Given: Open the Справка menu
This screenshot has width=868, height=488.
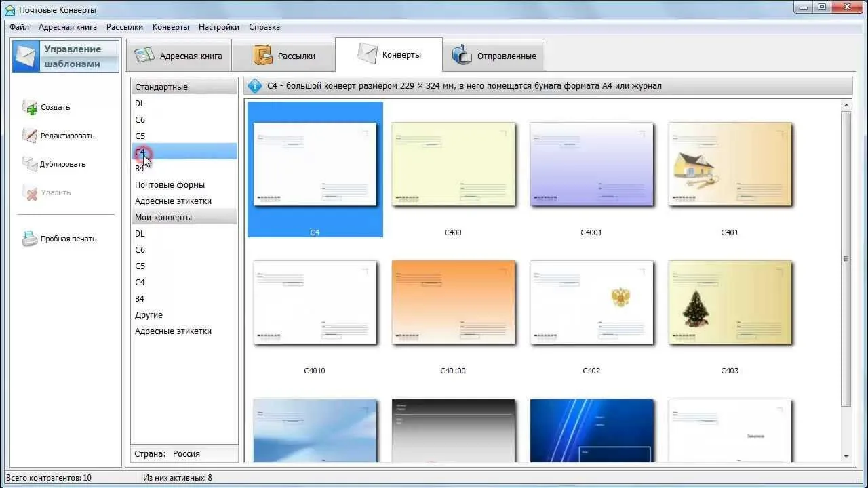Looking at the screenshot, I should [264, 27].
